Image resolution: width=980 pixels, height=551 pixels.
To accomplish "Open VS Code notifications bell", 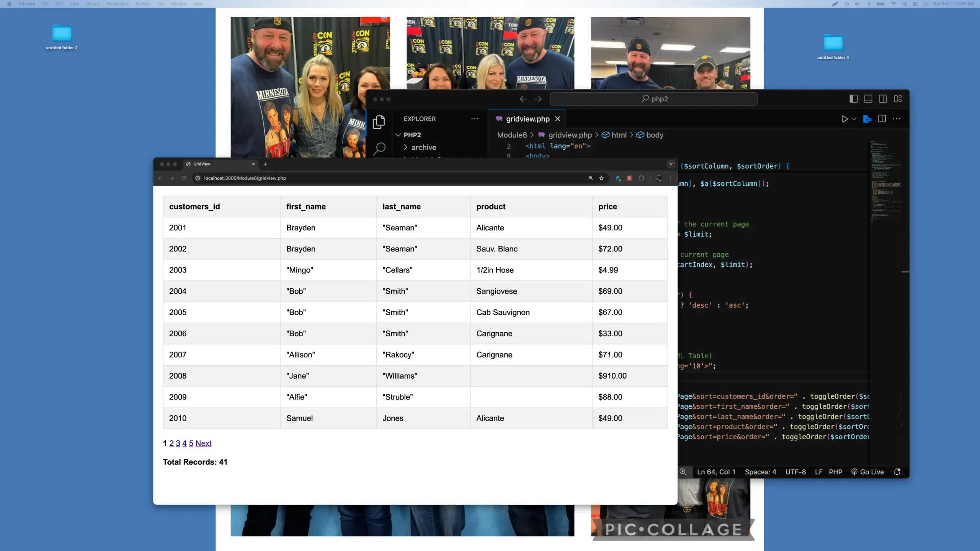I will [x=897, y=472].
